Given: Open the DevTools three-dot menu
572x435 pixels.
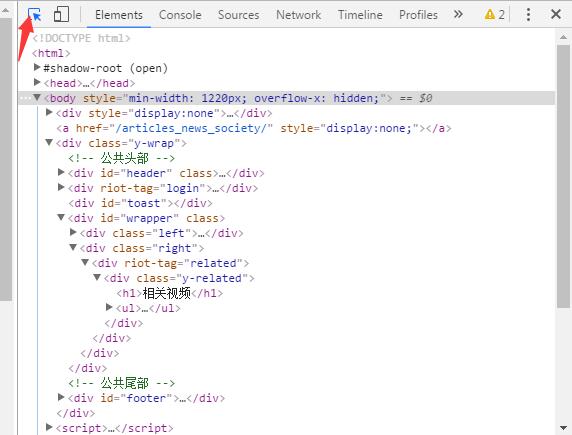Looking at the screenshot, I should pos(528,15).
